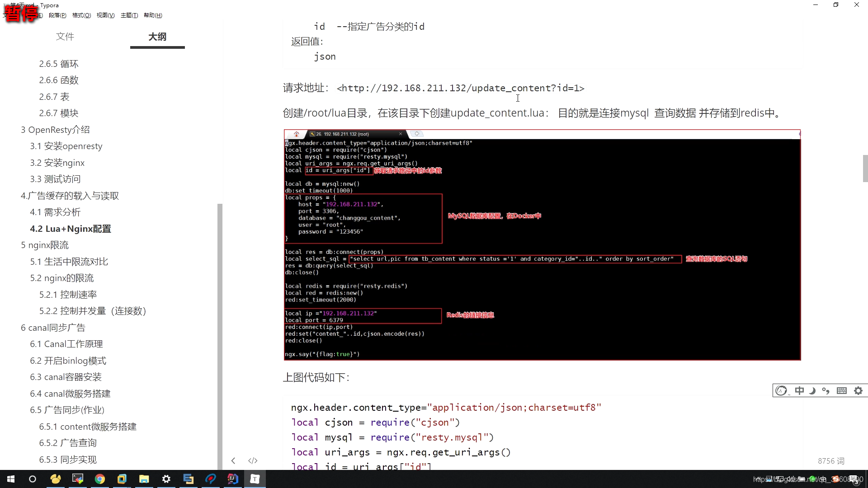Click the outline sidebar scrollbar

[x=220, y=337]
